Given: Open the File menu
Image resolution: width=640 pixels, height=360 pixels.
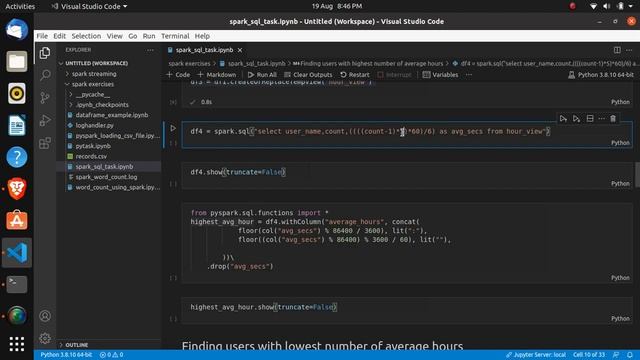Looking at the screenshot, I should [x=42, y=36].
